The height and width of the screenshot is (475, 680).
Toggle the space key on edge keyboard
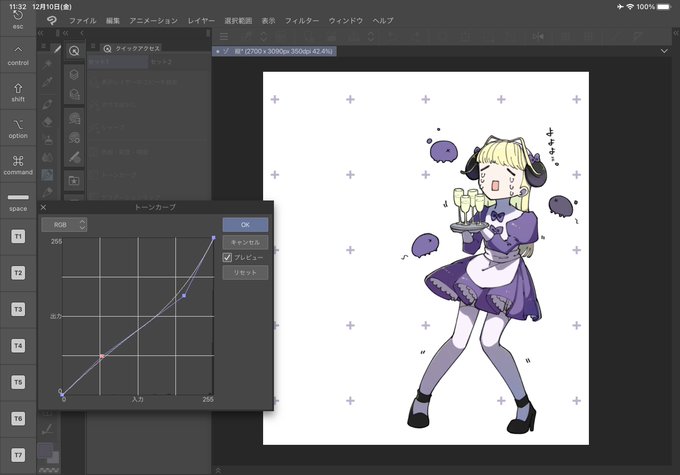pyautogui.click(x=18, y=201)
